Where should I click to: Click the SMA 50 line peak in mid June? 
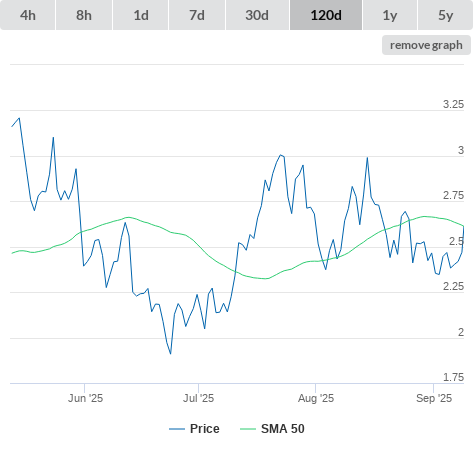click(129, 217)
